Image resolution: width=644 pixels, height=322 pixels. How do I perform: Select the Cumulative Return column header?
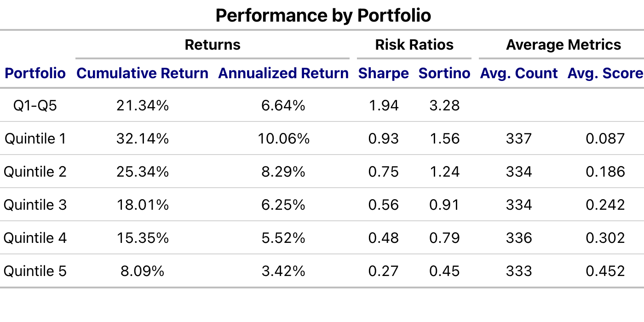142,73
